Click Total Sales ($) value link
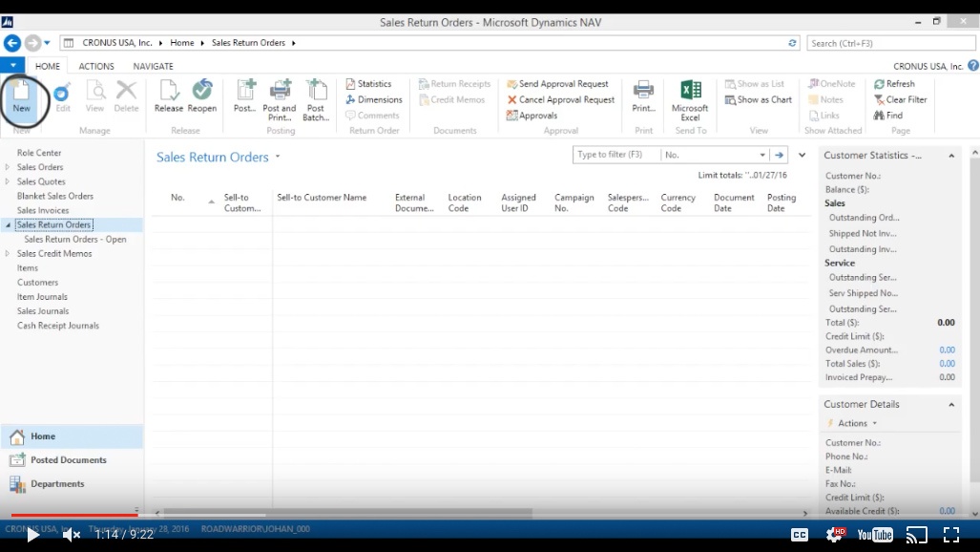 [x=947, y=364]
